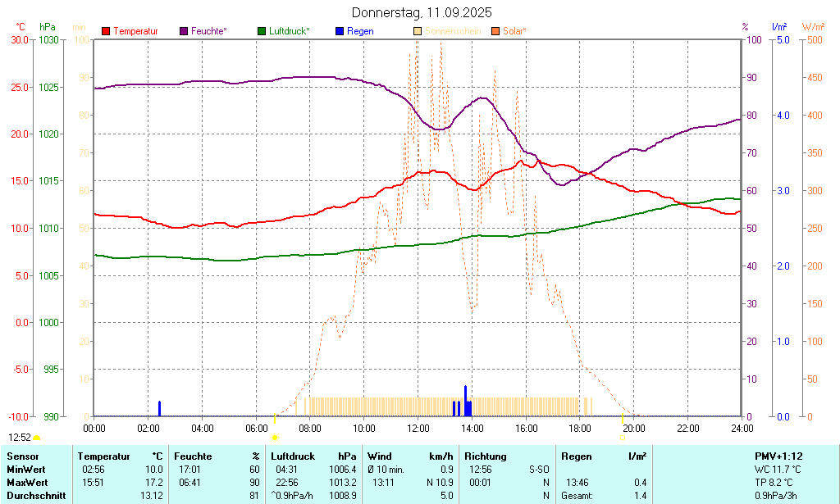Click the 5.0 l/m² axis value
840x504 pixels.
[x=783, y=39]
